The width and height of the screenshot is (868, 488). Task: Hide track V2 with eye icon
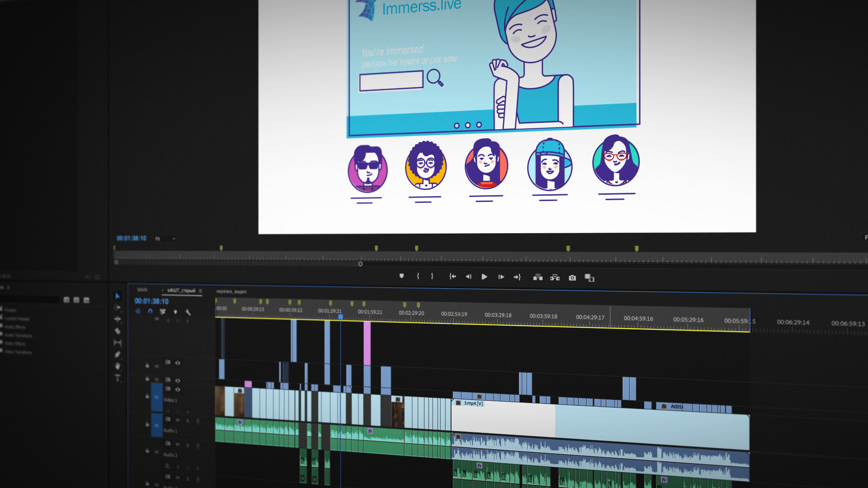point(178,380)
